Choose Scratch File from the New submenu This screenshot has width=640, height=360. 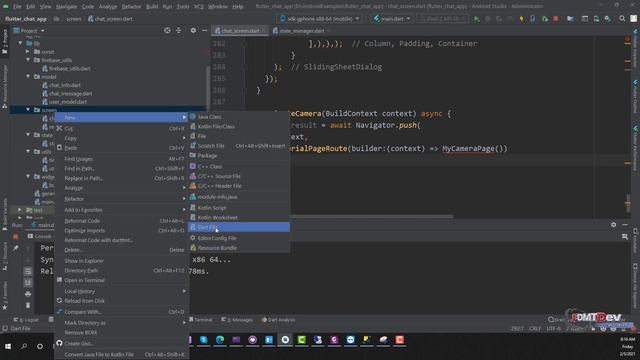239,146
